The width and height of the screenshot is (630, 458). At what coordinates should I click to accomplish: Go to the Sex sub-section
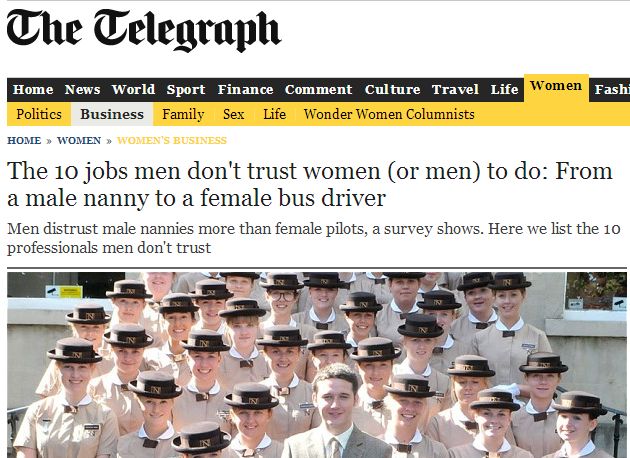click(x=233, y=114)
